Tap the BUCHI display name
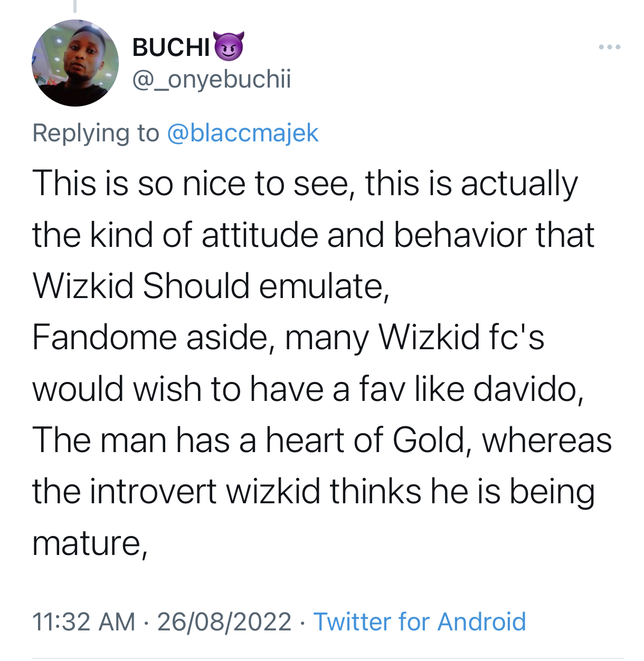Screen dimensions: 644x661 click(x=172, y=47)
